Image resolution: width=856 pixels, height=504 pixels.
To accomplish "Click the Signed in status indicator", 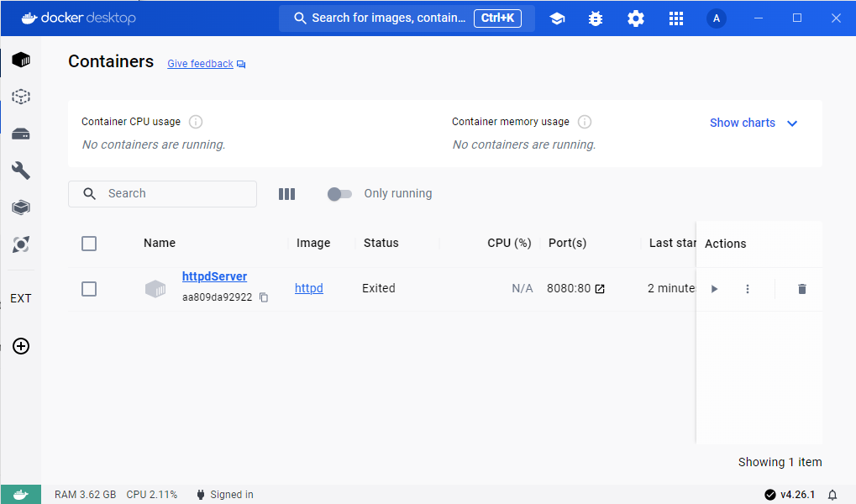I will point(225,495).
